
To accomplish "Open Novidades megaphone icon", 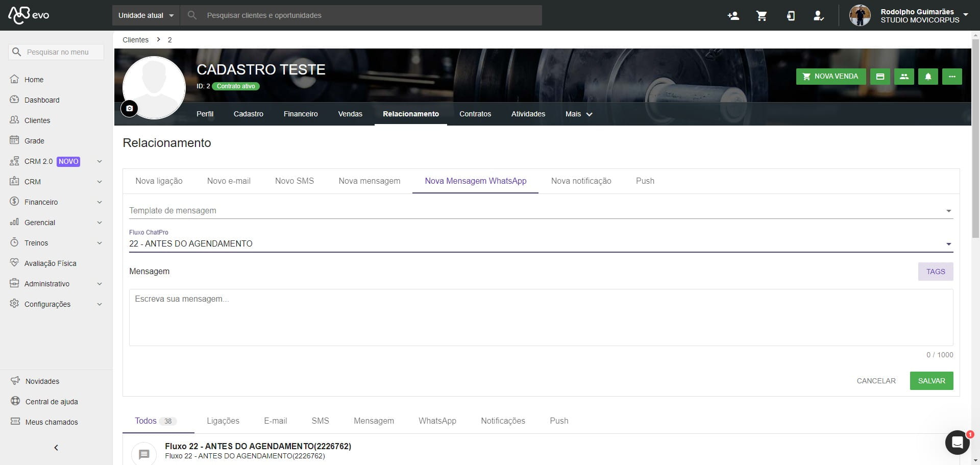I will point(15,381).
